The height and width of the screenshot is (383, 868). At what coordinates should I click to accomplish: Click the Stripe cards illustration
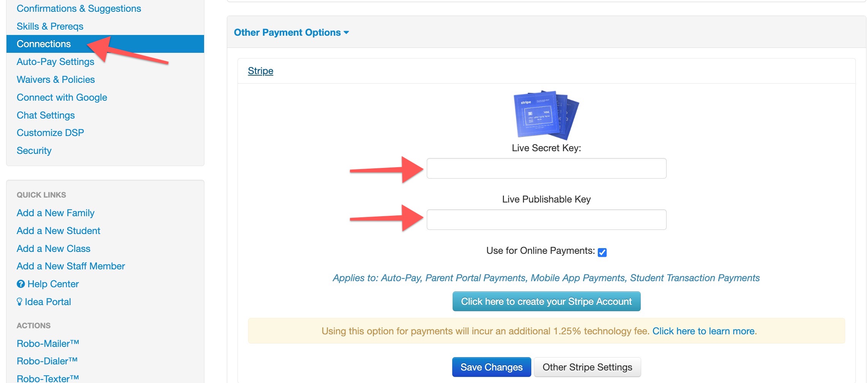(546, 115)
